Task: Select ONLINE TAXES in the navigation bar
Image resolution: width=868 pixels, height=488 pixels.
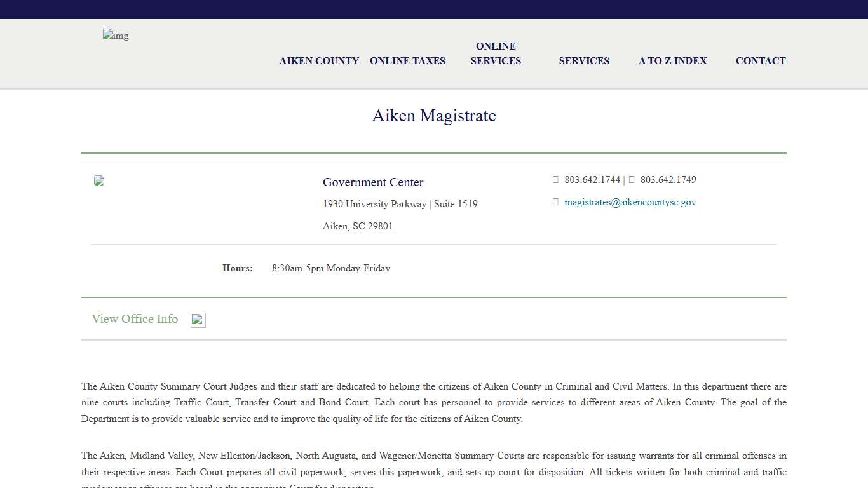Action: coord(407,60)
